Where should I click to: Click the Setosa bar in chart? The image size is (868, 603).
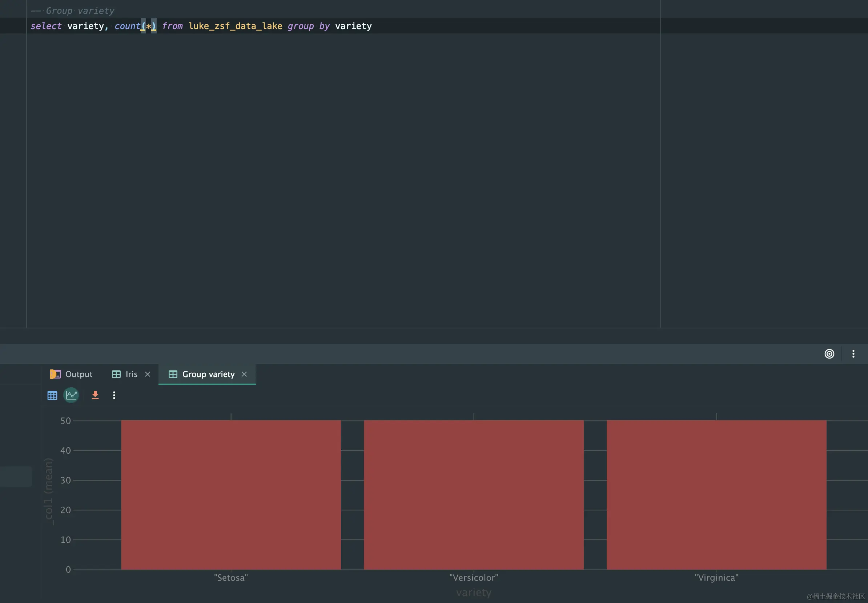(230, 494)
